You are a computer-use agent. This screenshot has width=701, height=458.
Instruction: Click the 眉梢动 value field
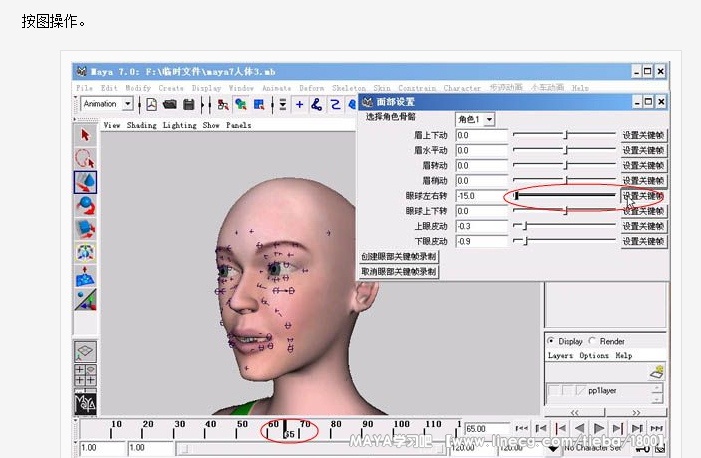[481, 181]
